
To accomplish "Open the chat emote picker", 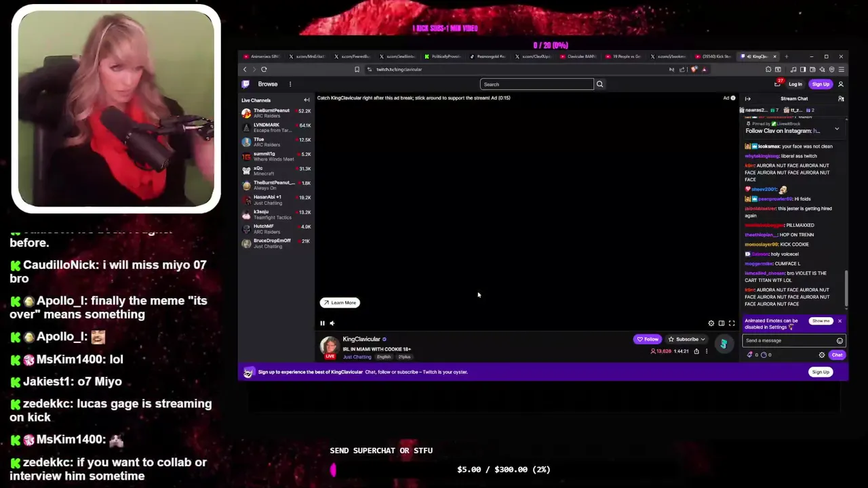I will (x=840, y=341).
